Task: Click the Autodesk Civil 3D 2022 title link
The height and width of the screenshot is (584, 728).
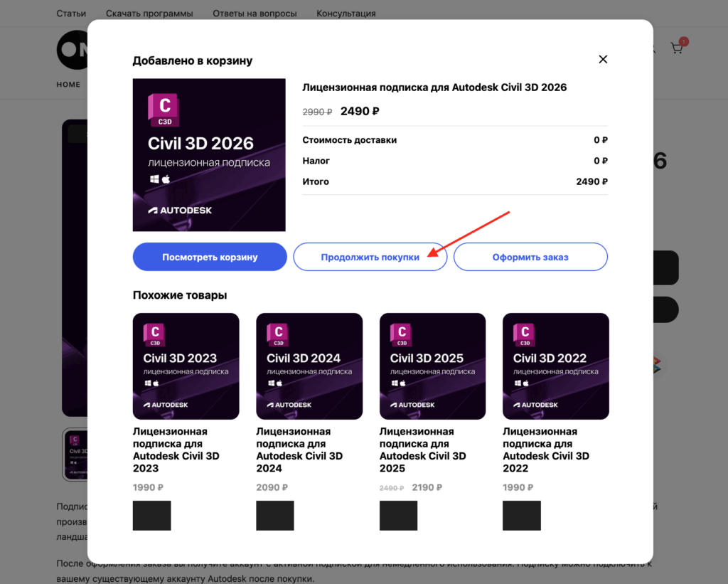Action: click(x=545, y=450)
